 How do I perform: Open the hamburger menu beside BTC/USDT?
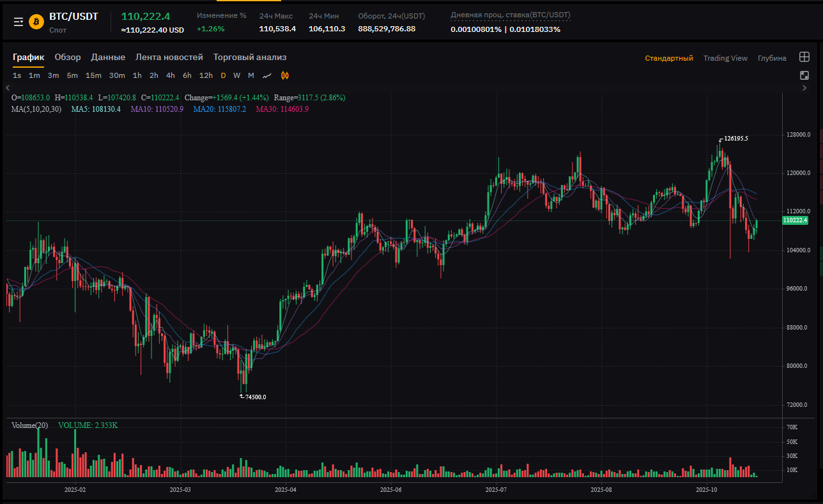point(19,22)
